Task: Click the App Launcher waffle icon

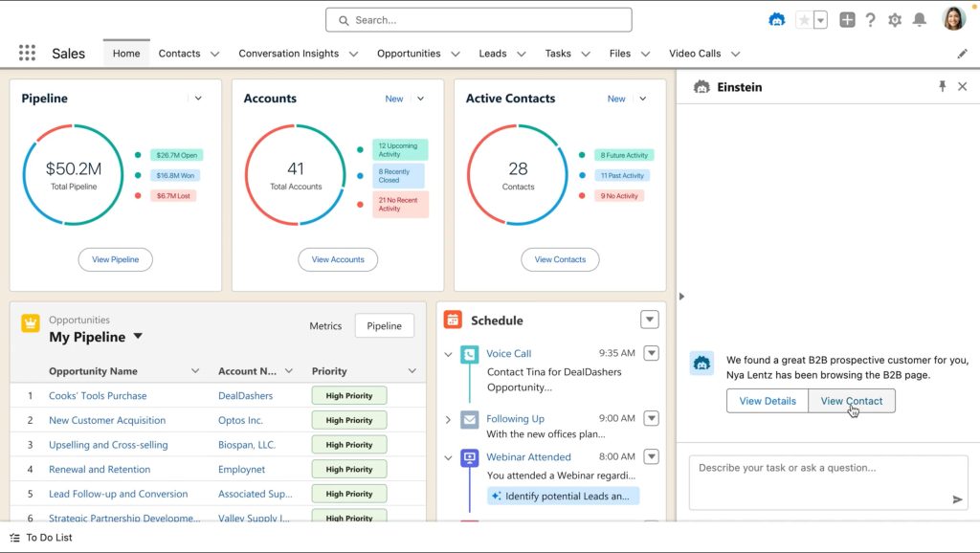Action: 26,53
